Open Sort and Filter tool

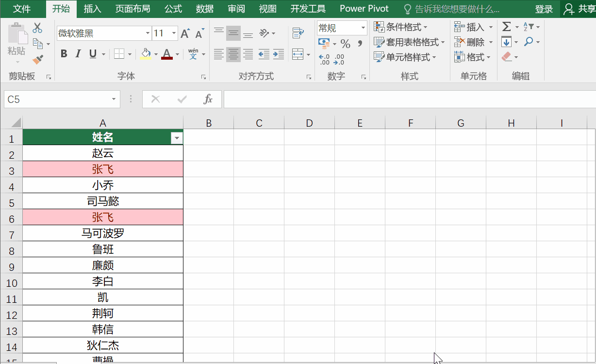click(x=529, y=27)
